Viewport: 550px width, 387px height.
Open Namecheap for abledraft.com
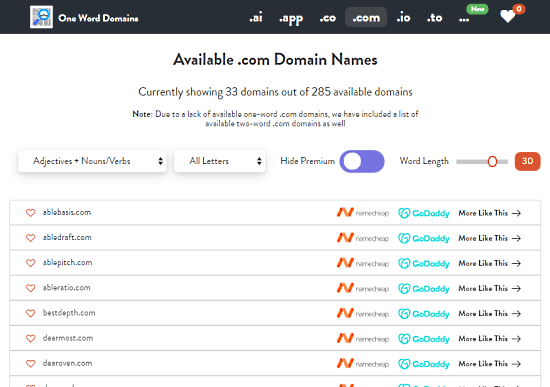[x=363, y=238]
